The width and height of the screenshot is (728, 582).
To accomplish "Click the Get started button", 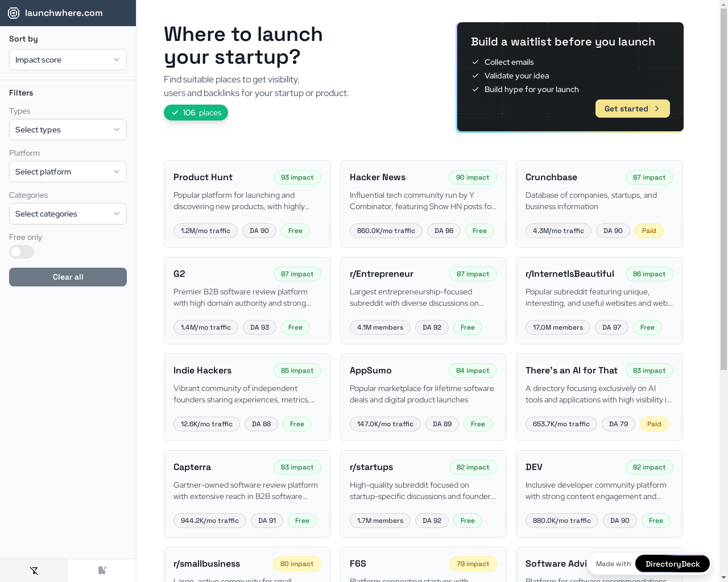I will [x=632, y=109].
